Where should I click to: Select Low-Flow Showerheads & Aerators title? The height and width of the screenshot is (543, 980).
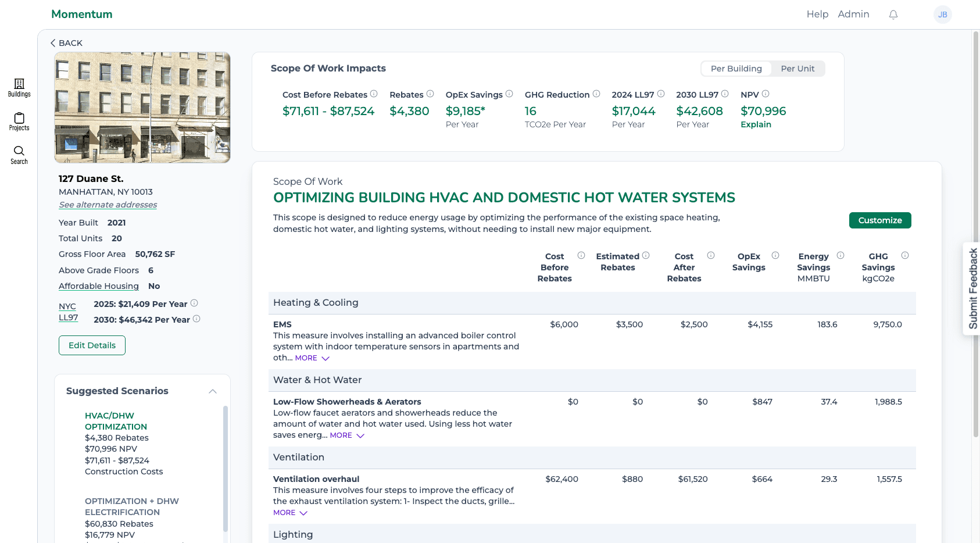tap(347, 402)
